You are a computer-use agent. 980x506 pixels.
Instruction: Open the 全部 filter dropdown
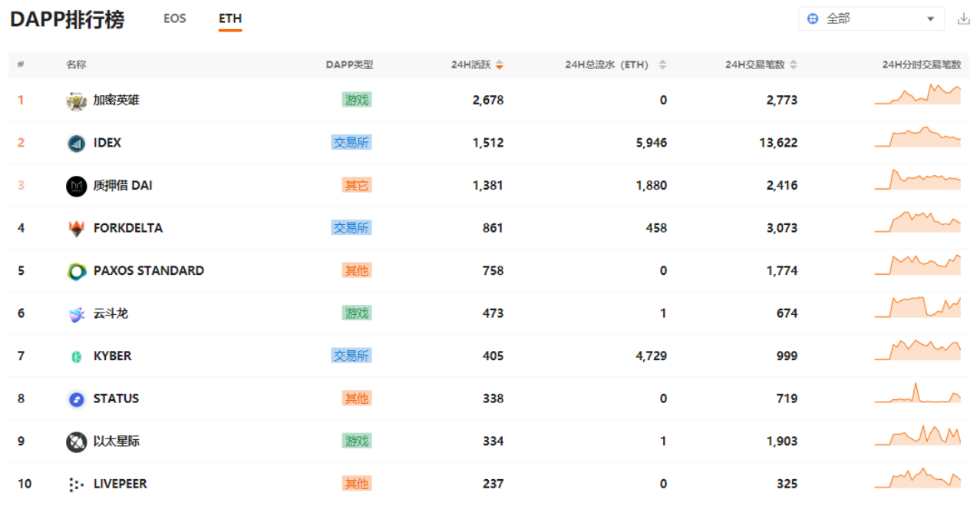tap(871, 18)
